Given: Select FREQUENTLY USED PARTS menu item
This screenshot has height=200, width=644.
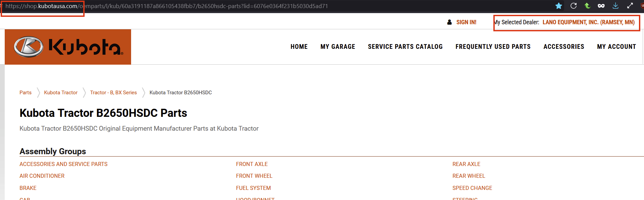Looking at the screenshot, I should [493, 47].
